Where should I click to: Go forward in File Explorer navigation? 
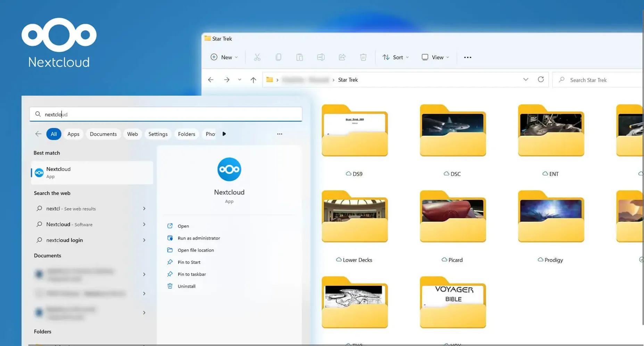point(226,80)
